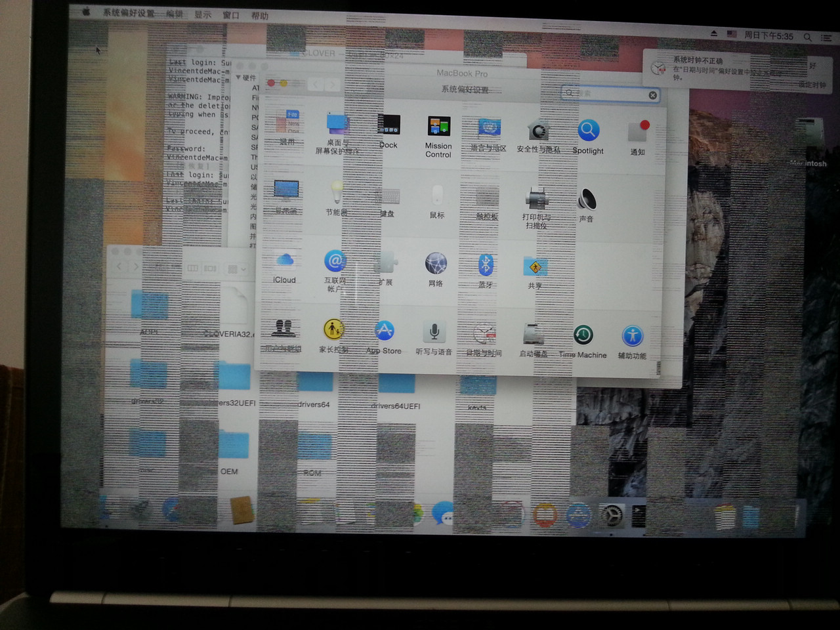Open Spotlight search in menu bar
Image resolution: width=840 pixels, height=630 pixels.
808,37
